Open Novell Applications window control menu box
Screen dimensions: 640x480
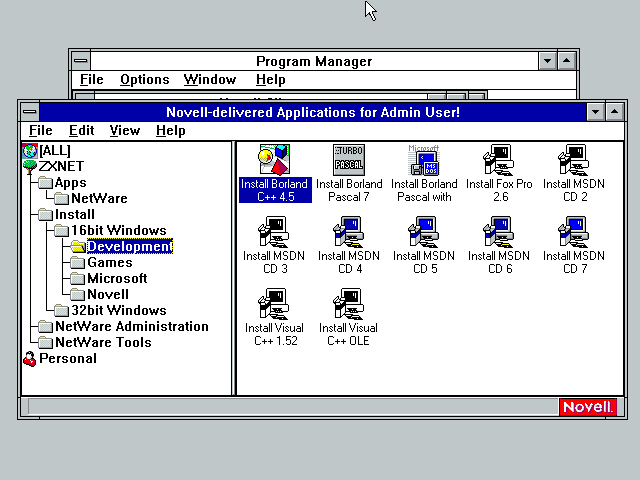[30, 111]
